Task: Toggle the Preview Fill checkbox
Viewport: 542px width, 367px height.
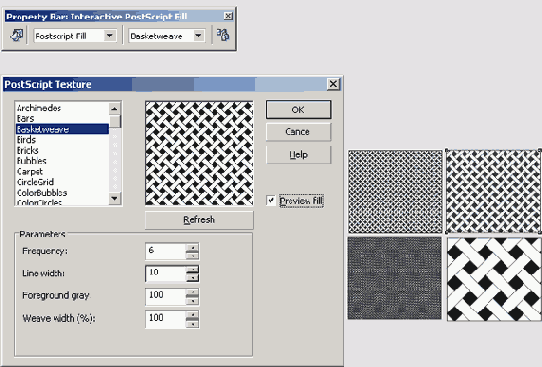Action: pyautogui.click(x=271, y=200)
